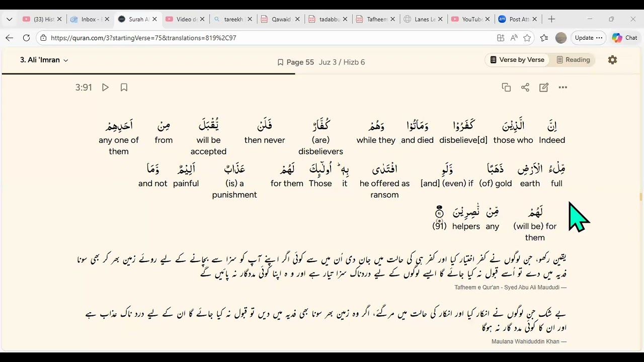
Task: Close the Post Att tab
Action: pos(535,19)
